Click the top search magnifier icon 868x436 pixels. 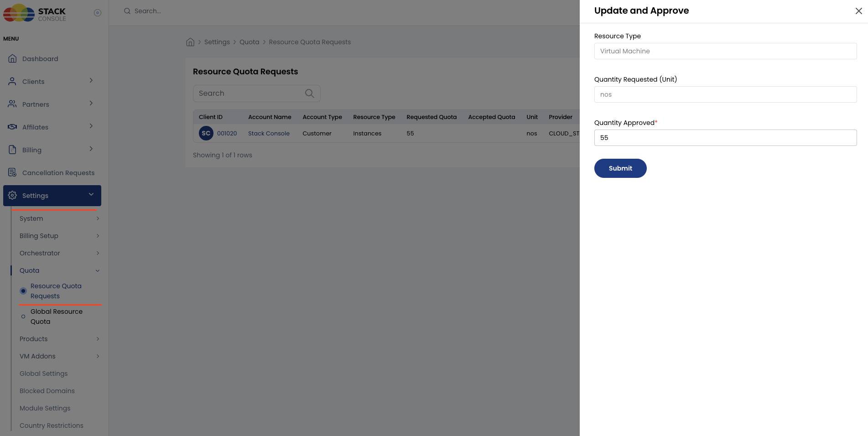(127, 11)
